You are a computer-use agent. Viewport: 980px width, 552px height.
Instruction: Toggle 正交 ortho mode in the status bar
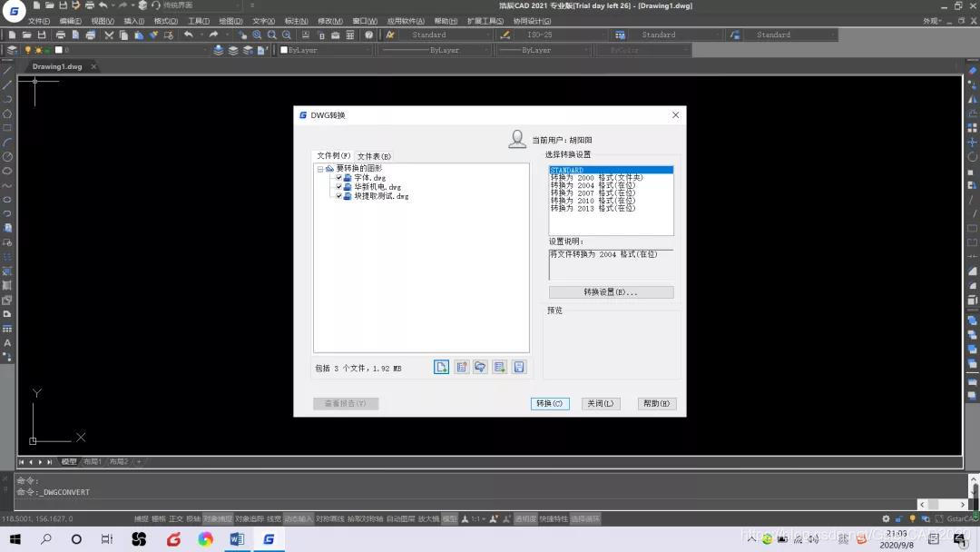pyautogui.click(x=176, y=519)
